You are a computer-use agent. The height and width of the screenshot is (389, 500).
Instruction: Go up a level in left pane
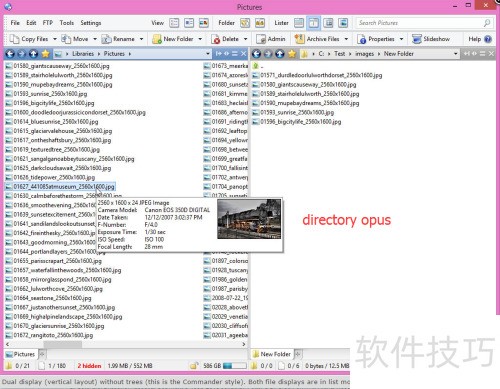tap(33, 54)
